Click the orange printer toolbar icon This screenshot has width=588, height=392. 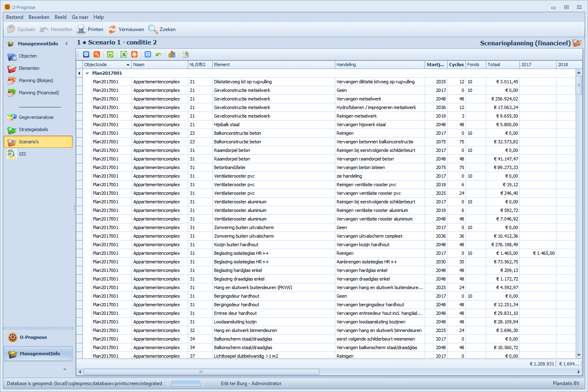pos(134,54)
